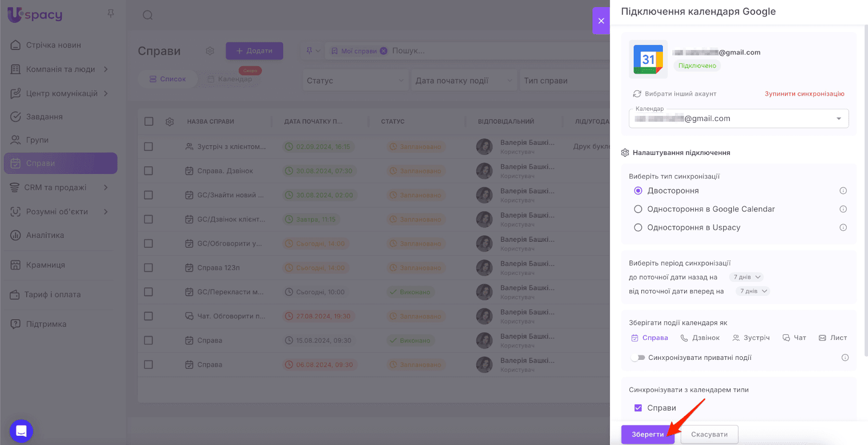Check the row Справа 123п
Image resolution: width=868 pixels, height=445 pixels.
coord(149,268)
